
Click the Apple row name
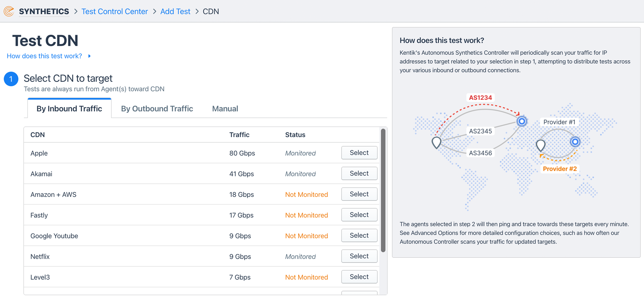[39, 153]
